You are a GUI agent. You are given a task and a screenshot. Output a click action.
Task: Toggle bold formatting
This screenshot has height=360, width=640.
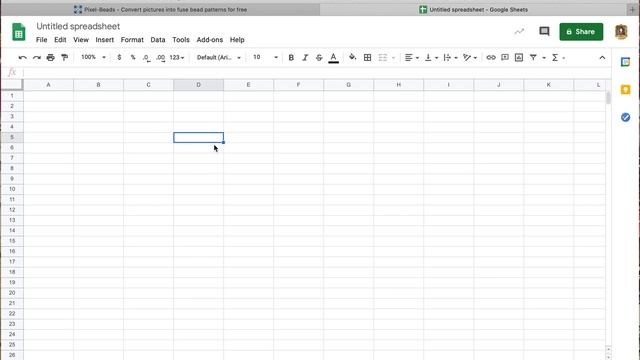[x=291, y=58]
